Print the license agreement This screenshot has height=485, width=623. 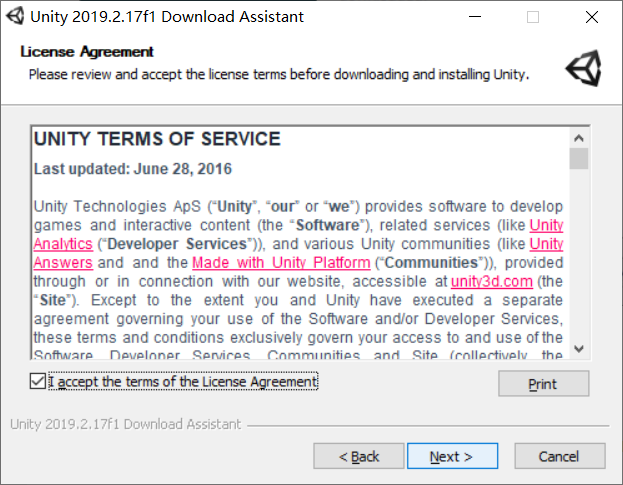click(x=544, y=383)
